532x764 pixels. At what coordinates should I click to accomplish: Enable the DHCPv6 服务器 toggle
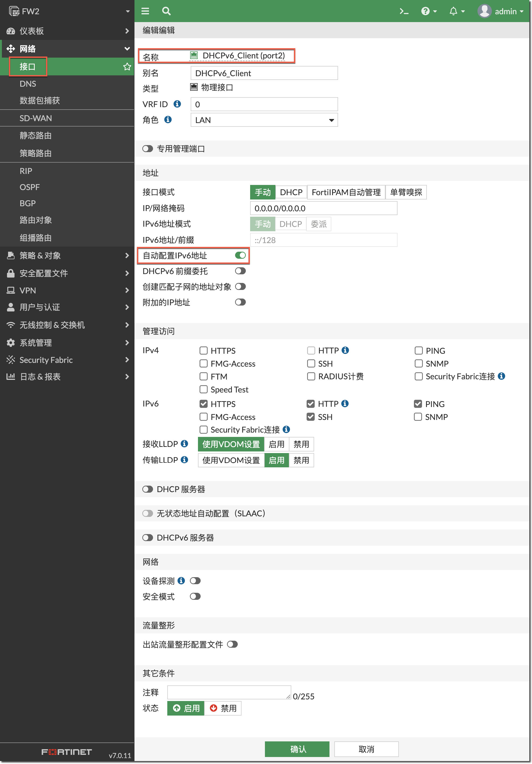[x=147, y=538]
